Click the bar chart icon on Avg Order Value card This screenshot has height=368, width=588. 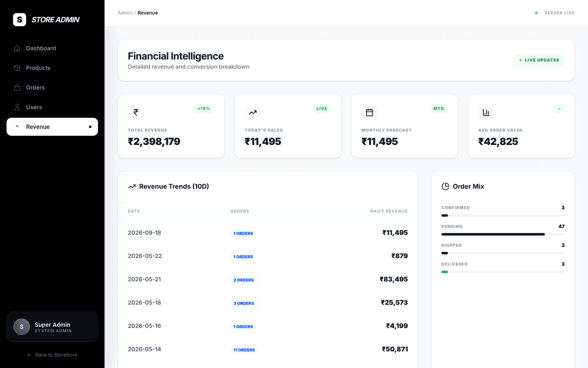(486, 112)
